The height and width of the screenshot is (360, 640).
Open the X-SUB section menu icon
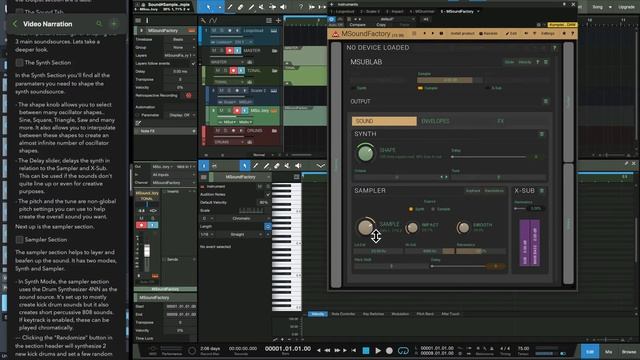pyautogui.click(x=542, y=191)
